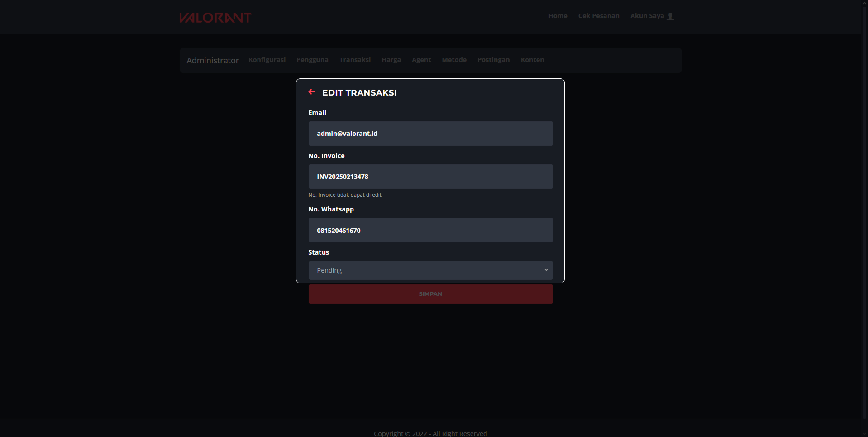Open Postingan admin section
The height and width of the screenshot is (437, 868).
click(493, 60)
